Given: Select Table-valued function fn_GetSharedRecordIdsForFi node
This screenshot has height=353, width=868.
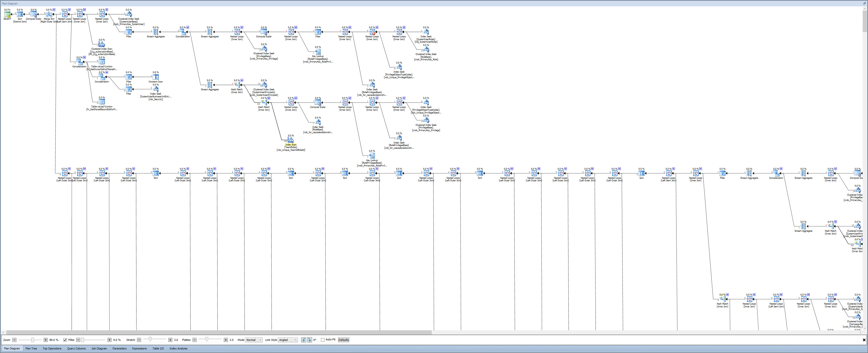Looking at the screenshot, I should (102, 102).
